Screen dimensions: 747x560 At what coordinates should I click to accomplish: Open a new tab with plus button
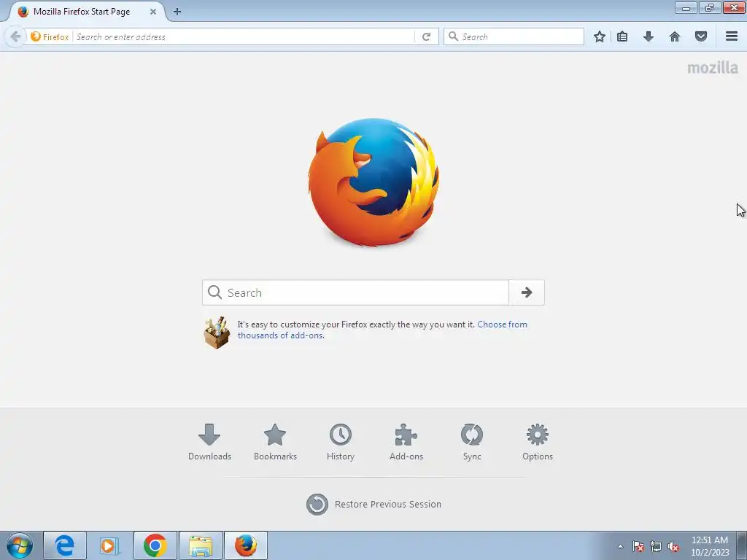tap(177, 12)
